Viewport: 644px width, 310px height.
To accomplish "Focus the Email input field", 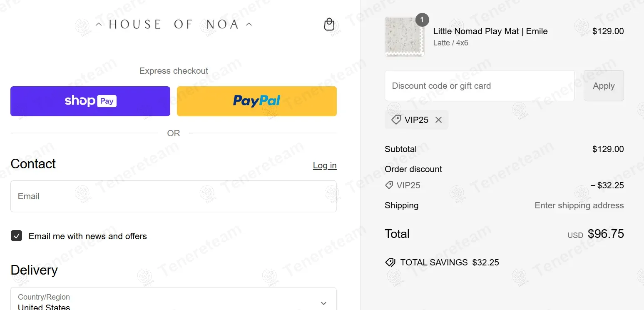I will [x=173, y=196].
